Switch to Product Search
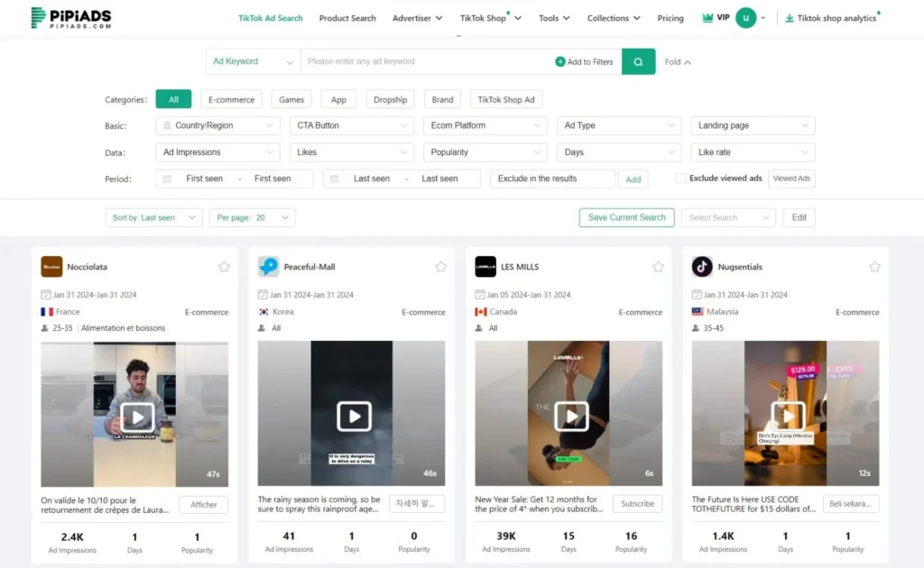Viewport: 924px width, 568px height. point(347,17)
